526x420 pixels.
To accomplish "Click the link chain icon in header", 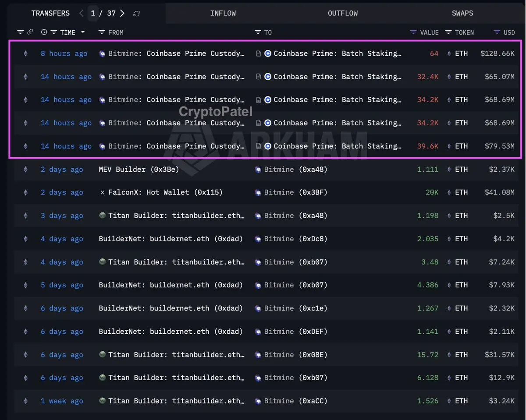I will coord(30,32).
